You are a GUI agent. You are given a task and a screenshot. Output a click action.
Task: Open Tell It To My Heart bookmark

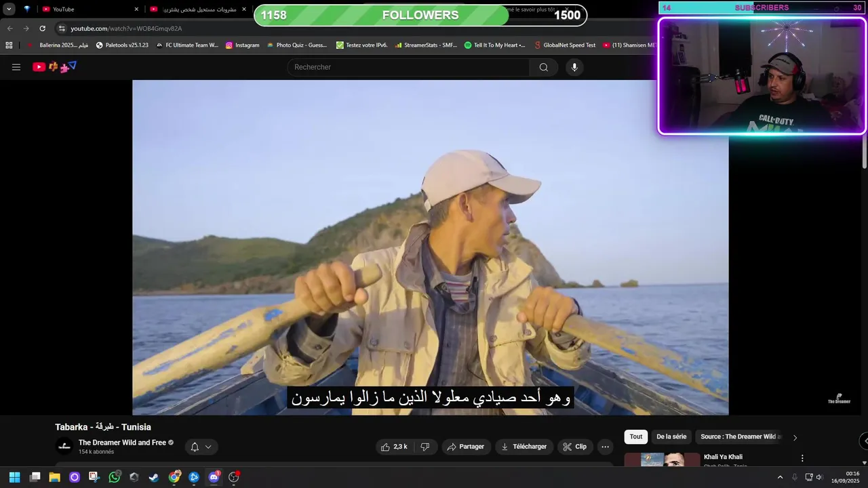click(494, 45)
